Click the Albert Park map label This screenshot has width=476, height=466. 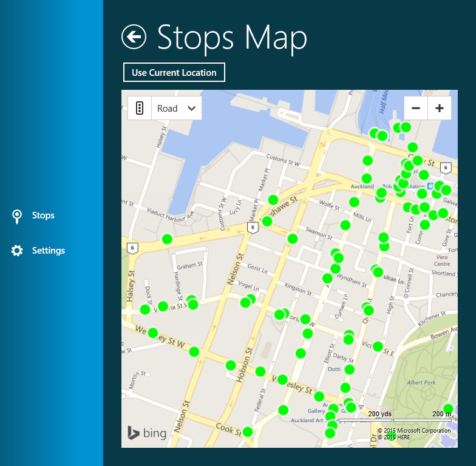pos(421,382)
